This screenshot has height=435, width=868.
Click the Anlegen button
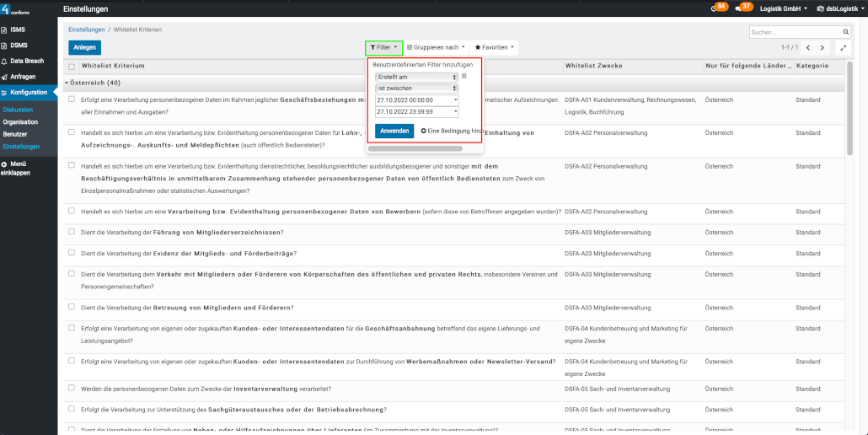pos(84,47)
